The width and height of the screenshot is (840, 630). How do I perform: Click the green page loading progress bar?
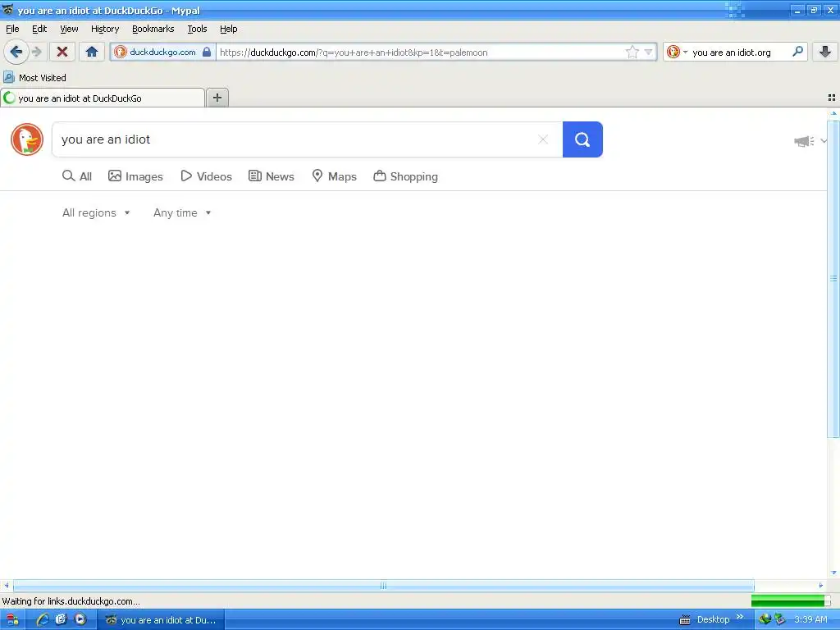click(x=791, y=601)
